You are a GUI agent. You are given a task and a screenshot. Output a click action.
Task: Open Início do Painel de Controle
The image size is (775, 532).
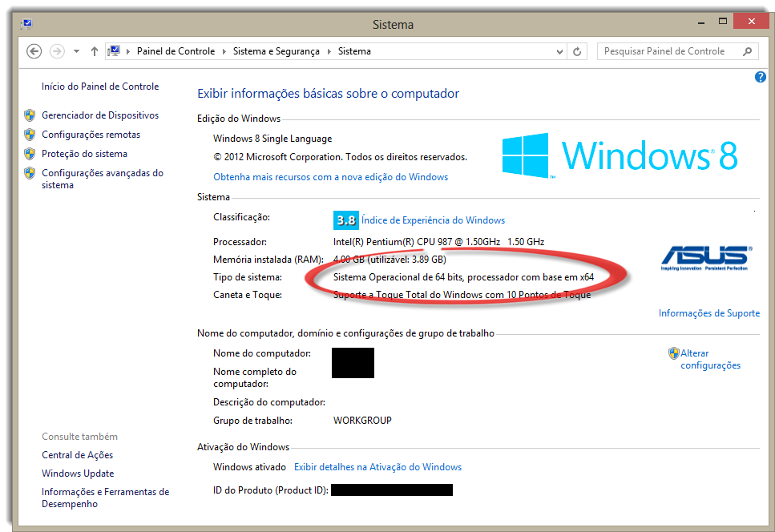100,87
